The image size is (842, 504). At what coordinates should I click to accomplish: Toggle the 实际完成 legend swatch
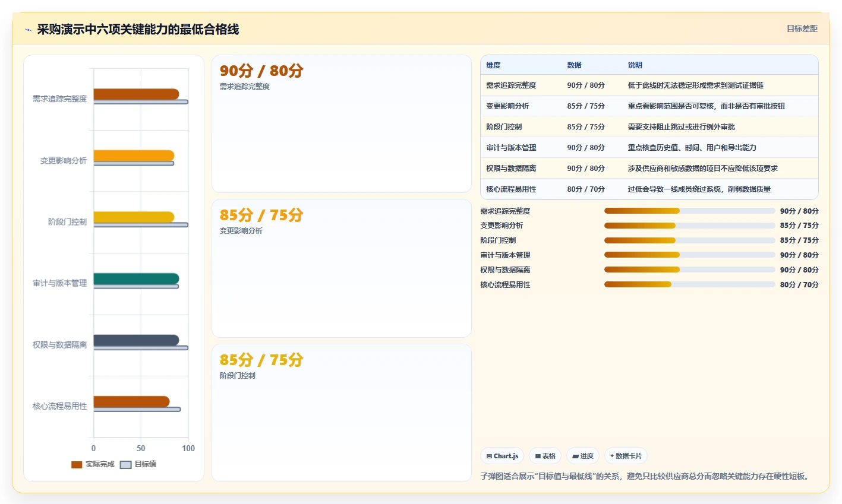[x=77, y=464]
